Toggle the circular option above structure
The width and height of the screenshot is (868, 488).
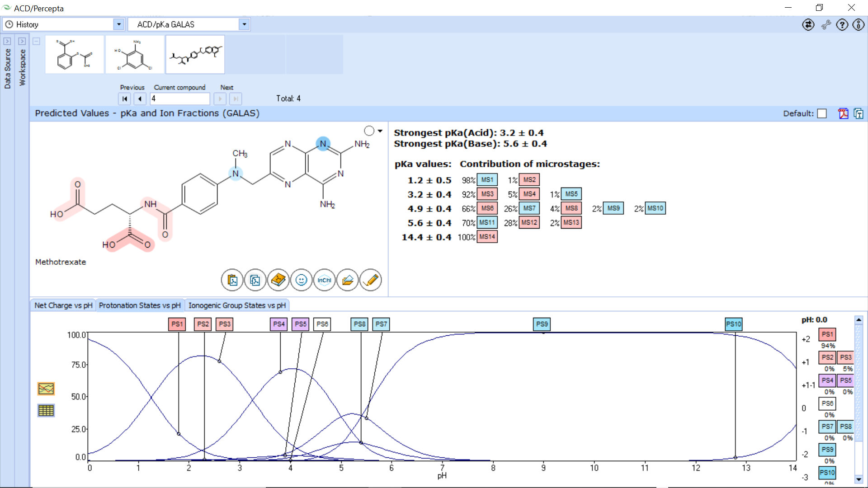point(369,131)
